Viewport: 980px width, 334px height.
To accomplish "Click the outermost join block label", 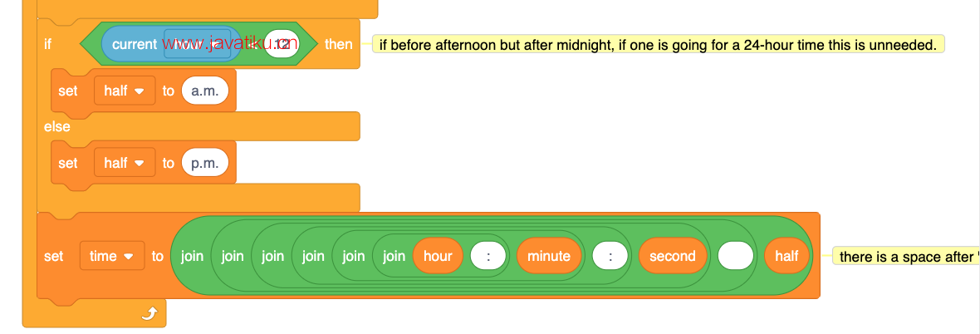I will coord(192,256).
